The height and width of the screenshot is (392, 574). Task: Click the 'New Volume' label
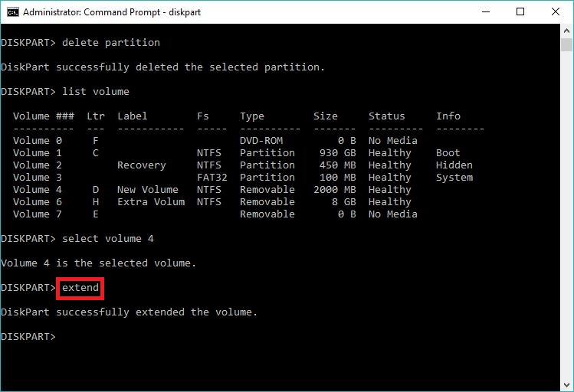(x=148, y=190)
